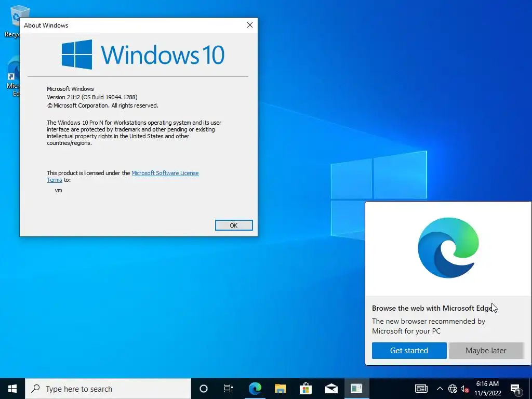Click the Edge logo in the popup
Viewport: 532px width, 399px height.
click(448, 248)
